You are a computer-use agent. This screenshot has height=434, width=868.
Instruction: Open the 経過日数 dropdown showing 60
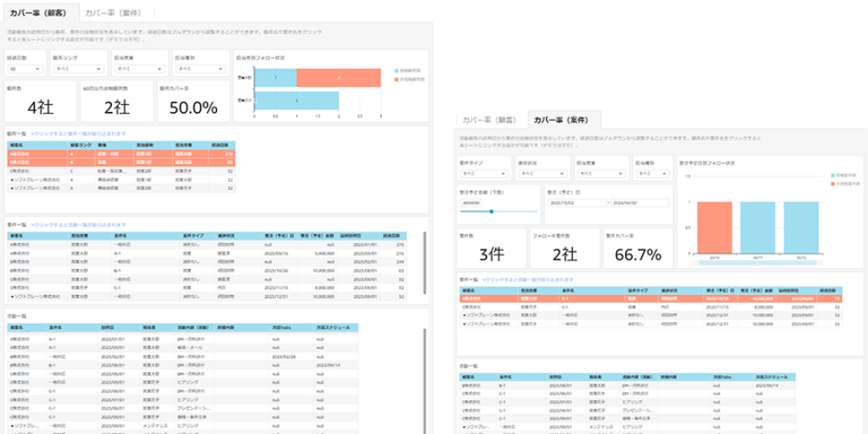click(x=26, y=68)
